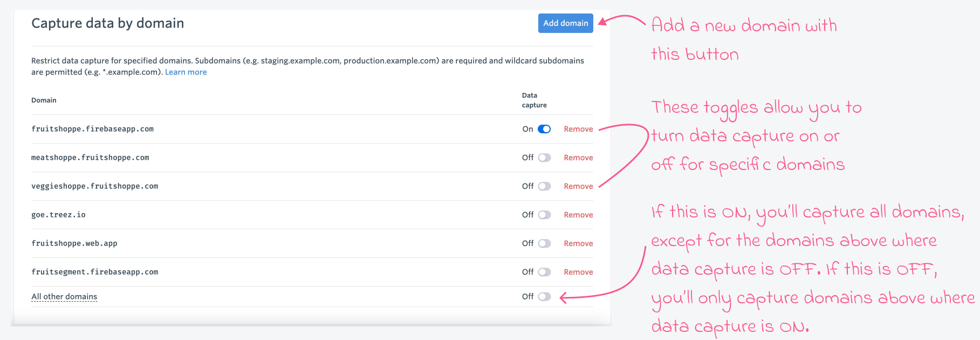Remove the goe.treez.io domain
This screenshot has height=340, width=980.
[x=578, y=215]
